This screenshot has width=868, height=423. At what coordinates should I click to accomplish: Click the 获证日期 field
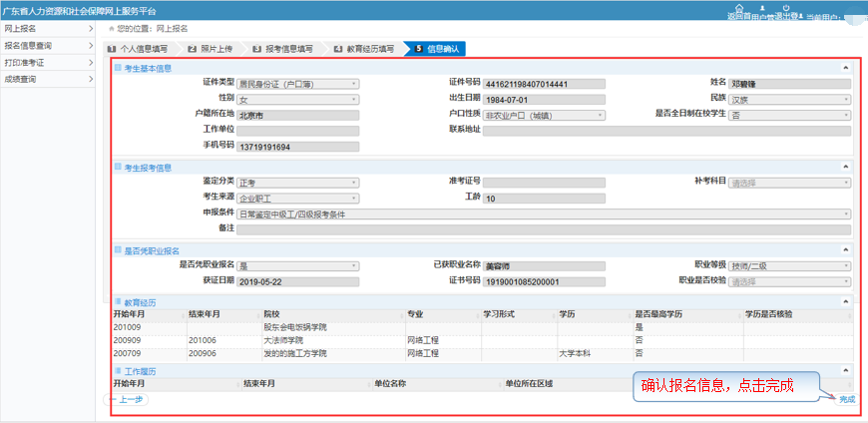click(x=298, y=281)
